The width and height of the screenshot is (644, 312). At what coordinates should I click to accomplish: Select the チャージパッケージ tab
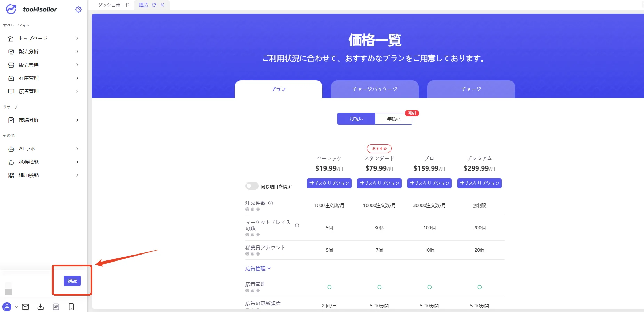(375, 89)
